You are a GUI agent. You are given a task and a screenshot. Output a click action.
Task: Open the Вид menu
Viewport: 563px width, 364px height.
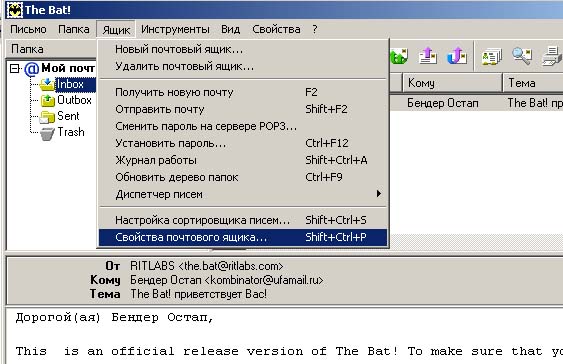click(231, 29)
